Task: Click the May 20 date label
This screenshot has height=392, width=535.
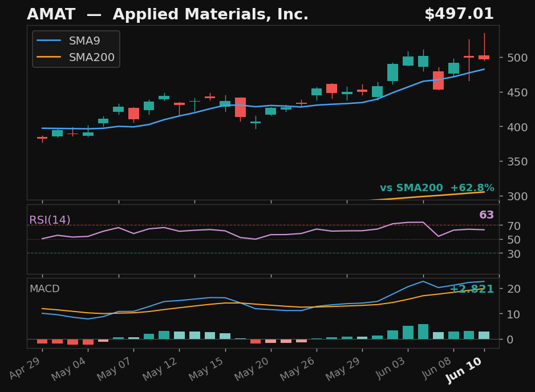Action: tap(253, 369)
